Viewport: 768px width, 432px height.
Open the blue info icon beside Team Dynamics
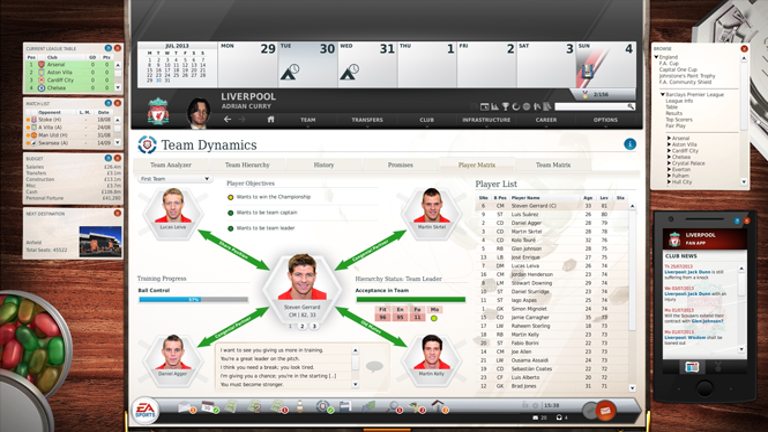click(630, 144)
